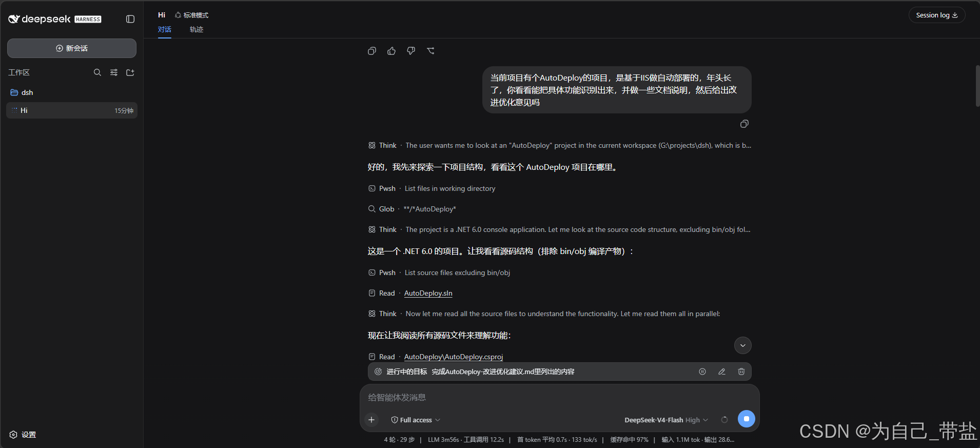Open the Full access permission dropdown
The height and width of the screenshot is (448, 980).
pos(416,420)
